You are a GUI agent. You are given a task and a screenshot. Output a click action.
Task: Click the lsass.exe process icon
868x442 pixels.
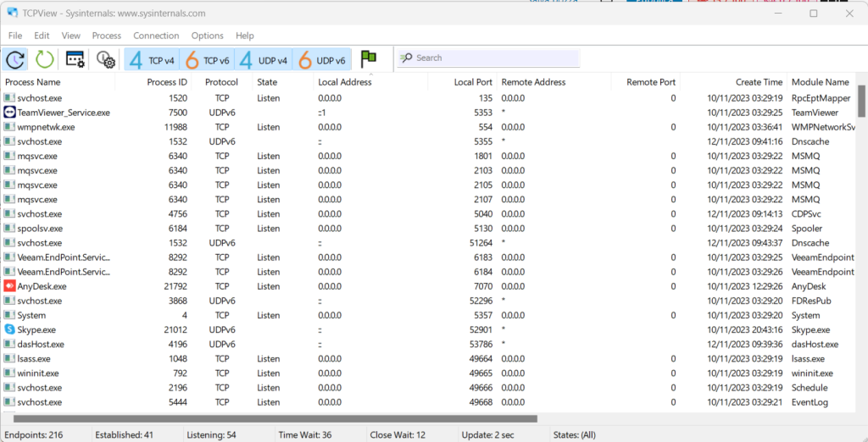point(9,358)
